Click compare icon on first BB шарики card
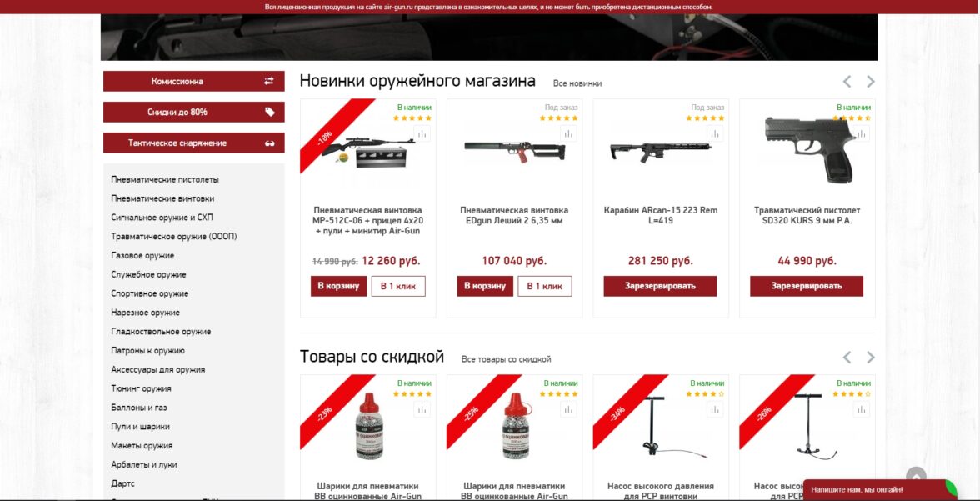 tap(422, 409)
